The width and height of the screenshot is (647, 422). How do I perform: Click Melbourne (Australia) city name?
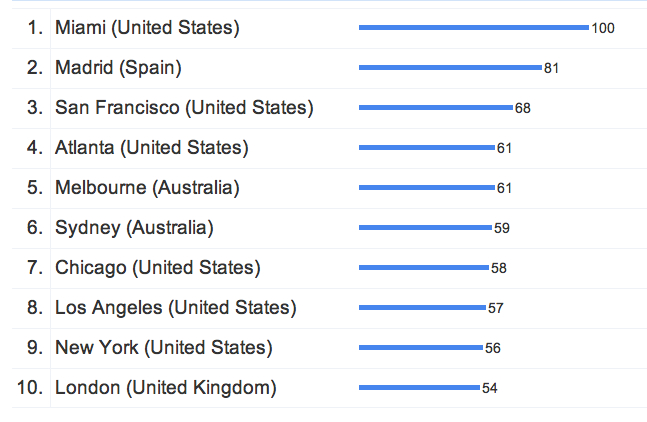tap(147, 188)
